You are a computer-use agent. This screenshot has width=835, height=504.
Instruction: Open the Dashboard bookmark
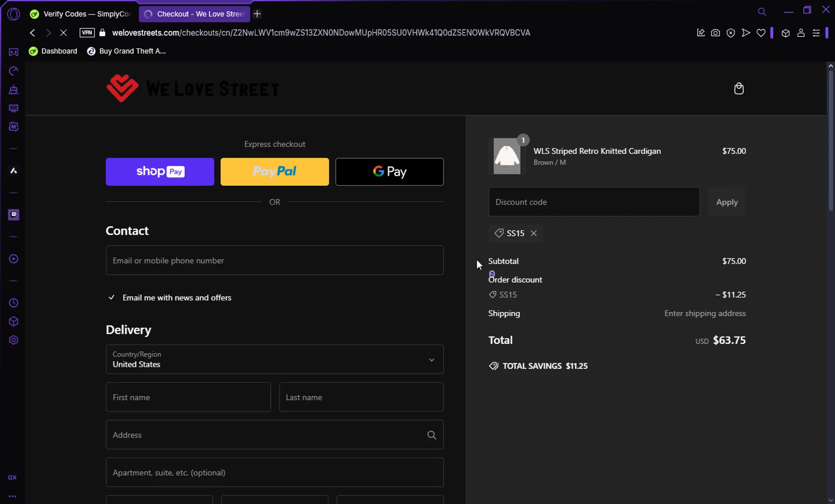pyautogui.click(x=53, y=51)
